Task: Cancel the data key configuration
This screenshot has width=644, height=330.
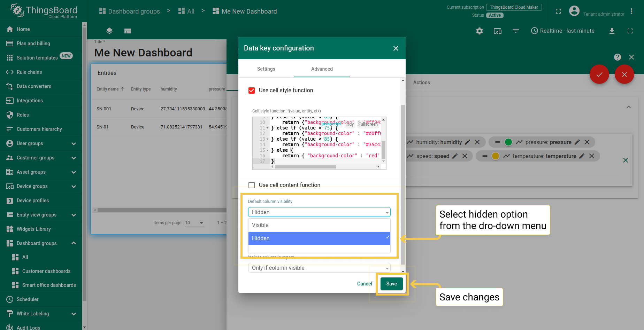Action: click(x=365, y=284)
